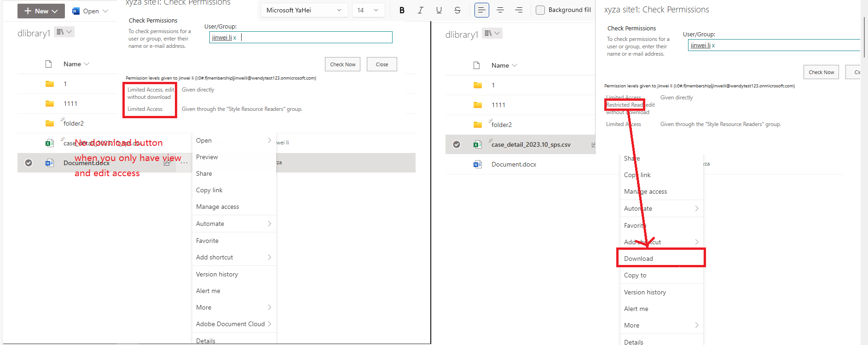
Task: Toggle the Background fill checkbox
Action: (540, 10)
